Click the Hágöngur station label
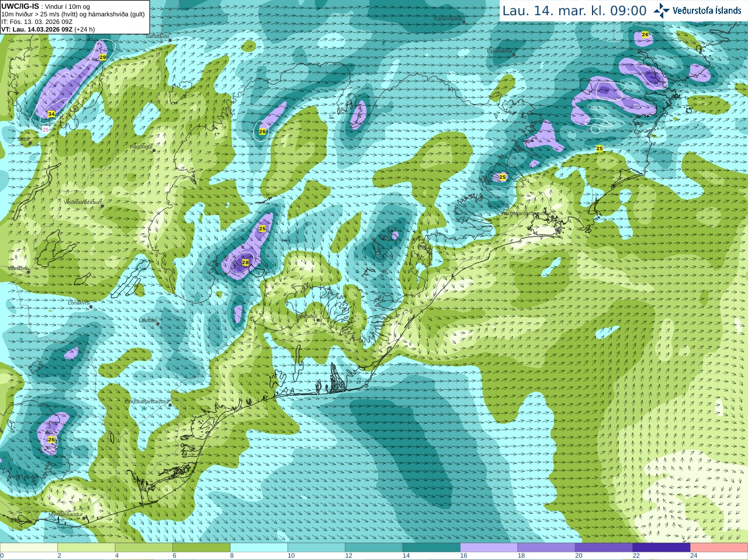The image size is (748, 560). coord(141,147)
